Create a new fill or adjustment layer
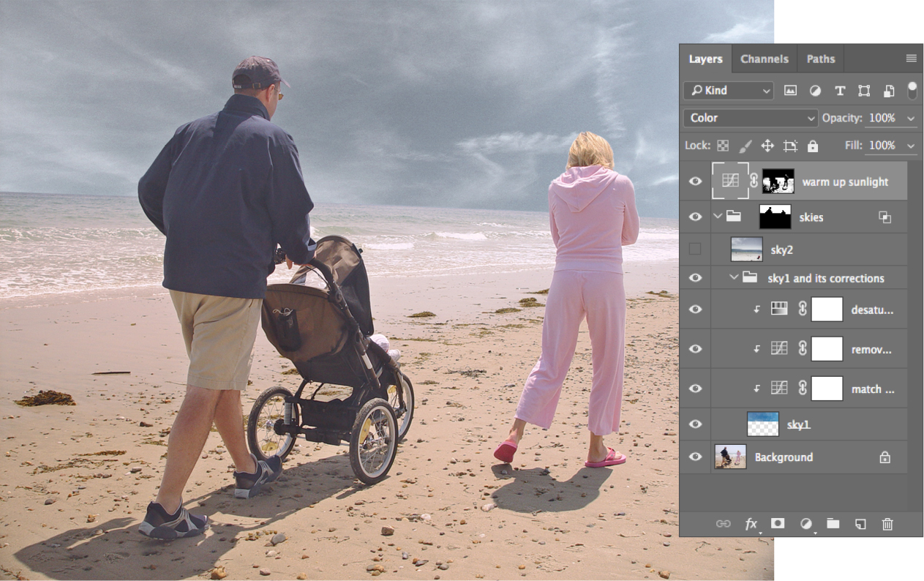This screenshot has width=924, height=581. click(805, 524)
